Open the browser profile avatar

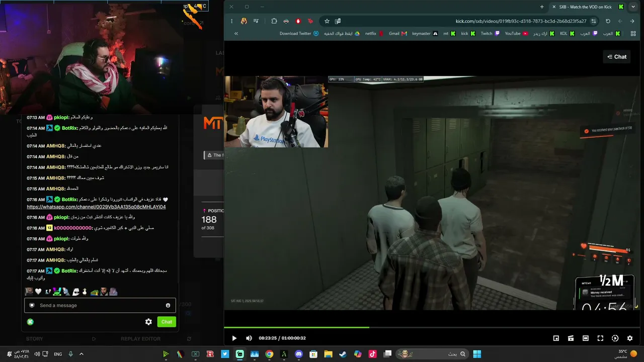click(244, 21)
